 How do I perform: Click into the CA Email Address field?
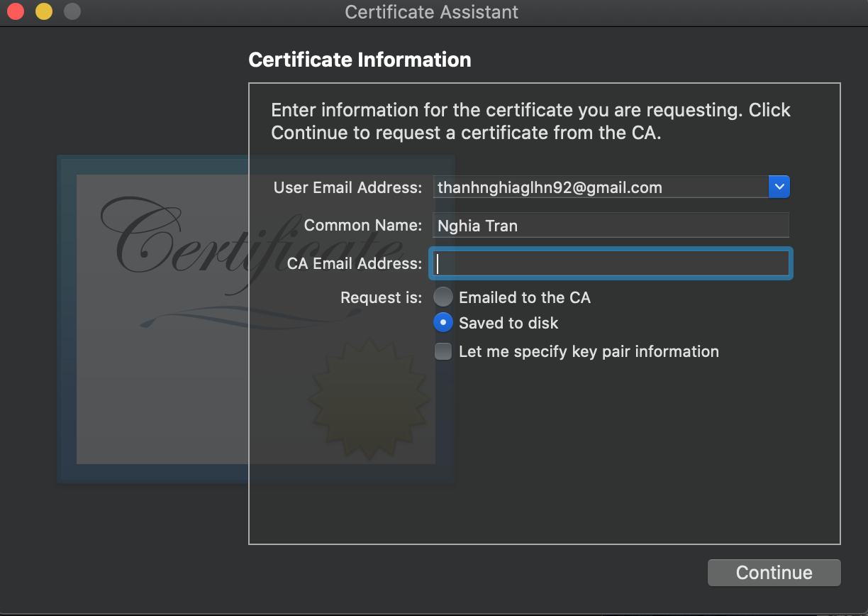click(x=611, y=264)
